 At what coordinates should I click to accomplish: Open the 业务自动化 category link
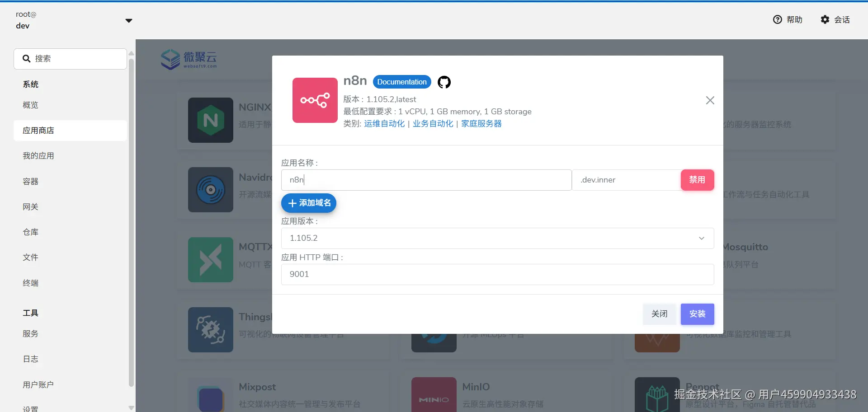[x=433, y=124]
